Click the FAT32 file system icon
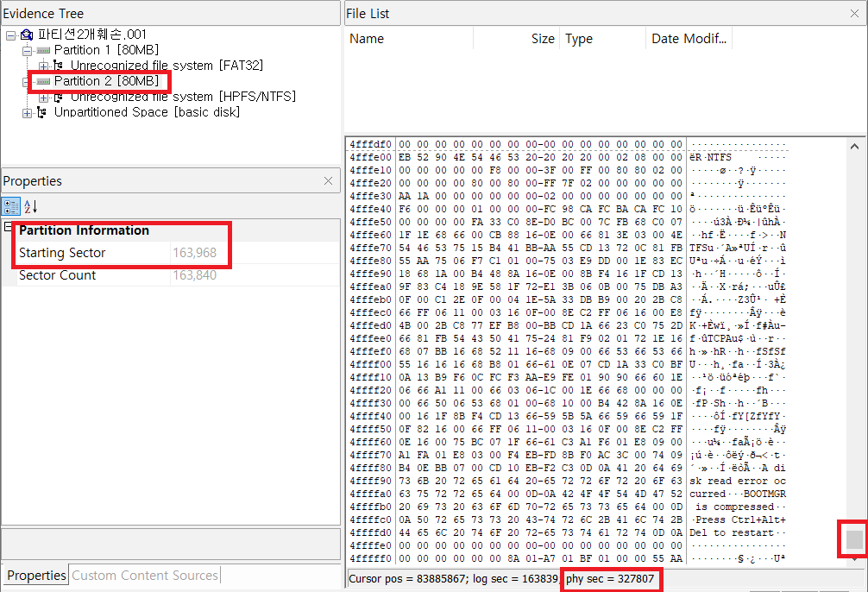Screen dimensions: 868x592 click(59, 66)
